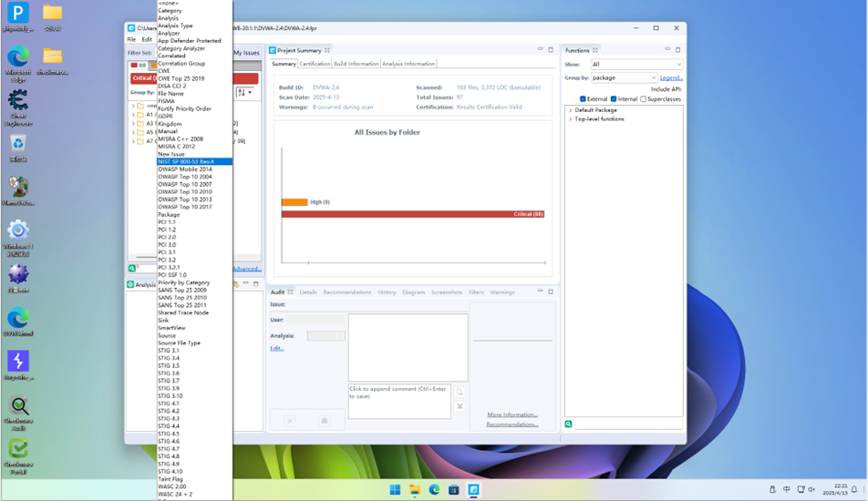Screen dimensions: 868x501
Task: Click the Windows Start button on the taskbar
Action: pos(395,489)
